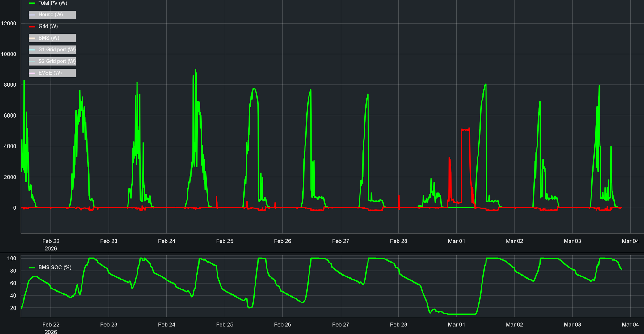Viewport: 644px width, 334px height.
Task: Click Feb 25 label on upper chart axis
Action: (225, 241)
